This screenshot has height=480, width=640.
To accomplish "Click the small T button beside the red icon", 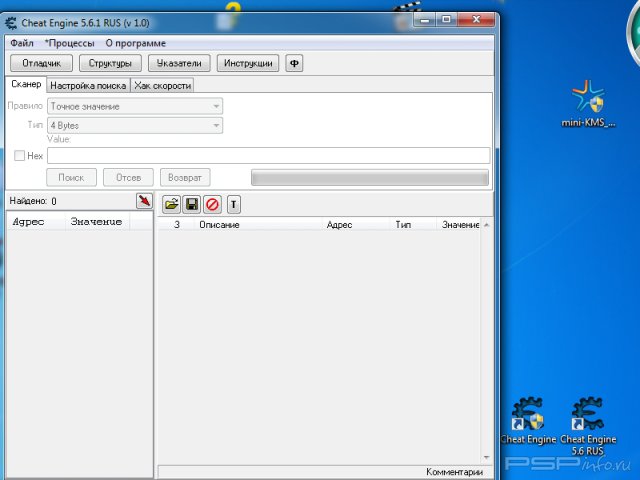I will click(x=233, y=204).
